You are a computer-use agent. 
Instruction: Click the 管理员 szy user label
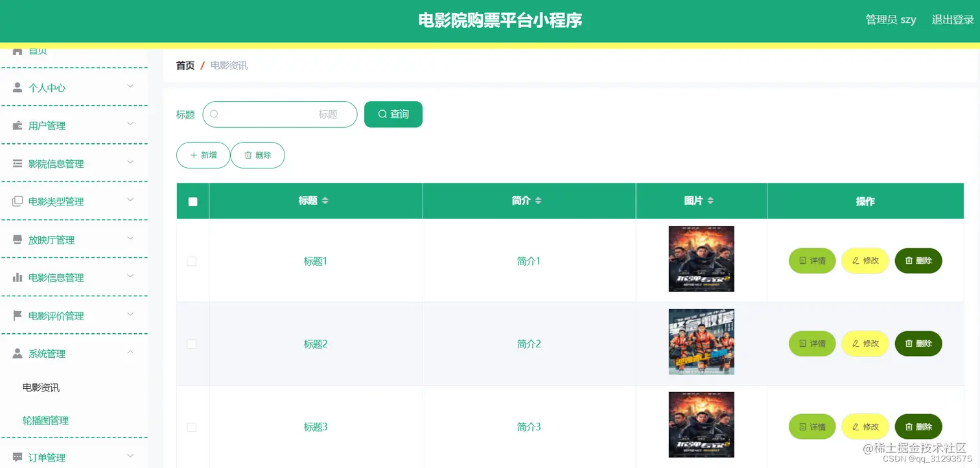coord(891,19)
